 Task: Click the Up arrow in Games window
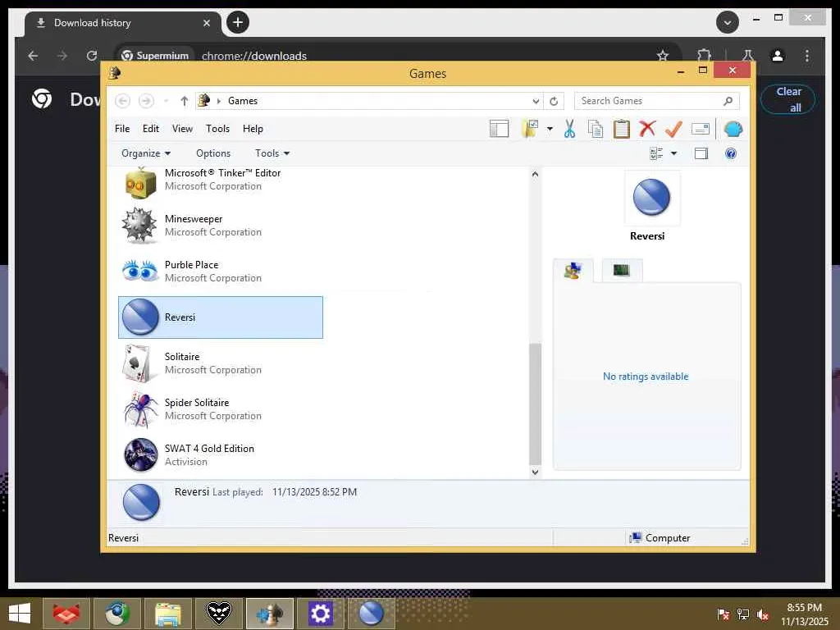coord(185,101)
